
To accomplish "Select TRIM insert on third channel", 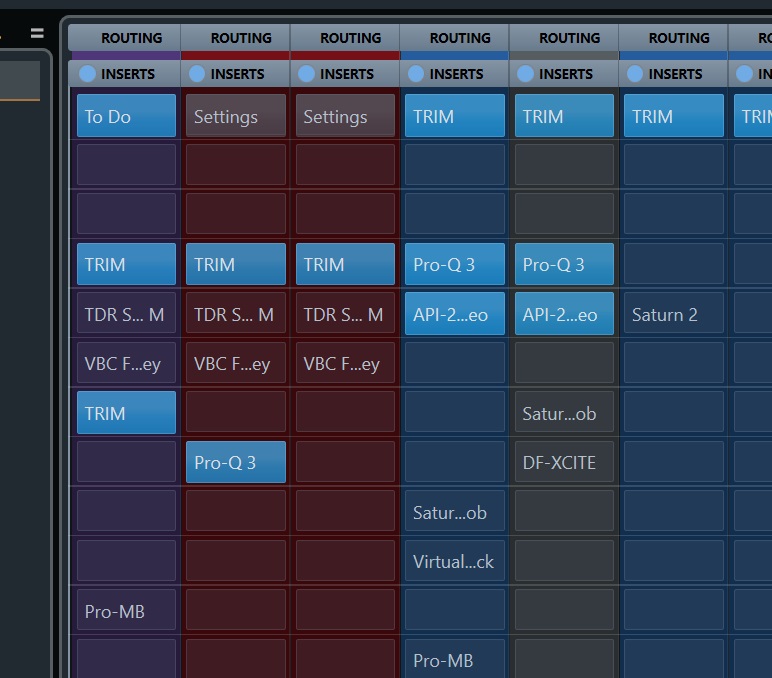I will [345, 264].
